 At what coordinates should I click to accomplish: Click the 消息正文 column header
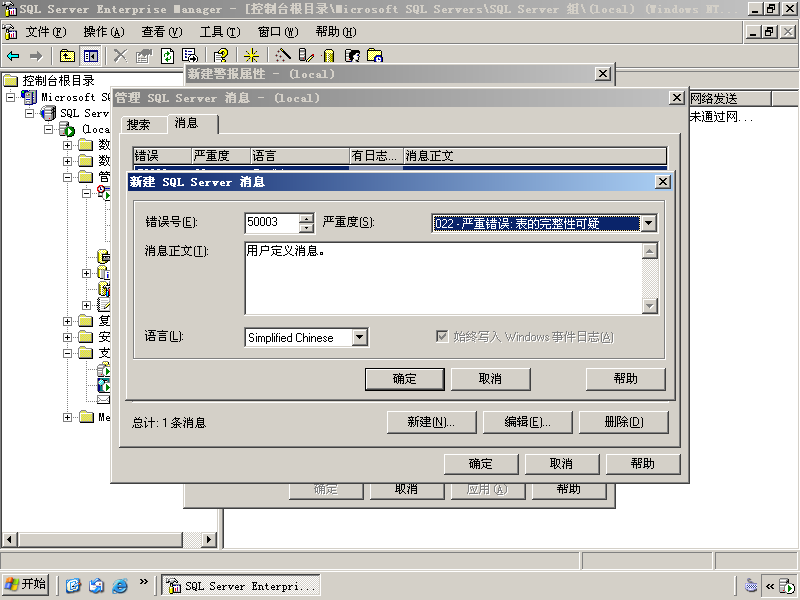(535, 156)
